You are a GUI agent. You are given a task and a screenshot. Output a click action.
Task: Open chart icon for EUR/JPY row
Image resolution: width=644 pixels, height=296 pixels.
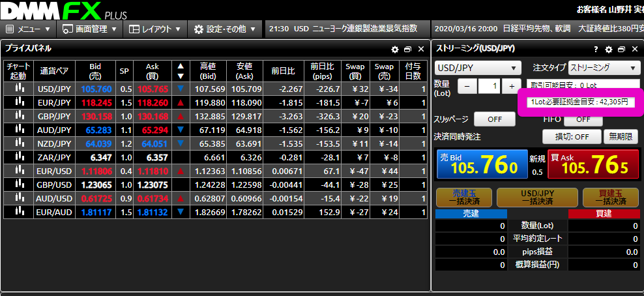point(18,101)
